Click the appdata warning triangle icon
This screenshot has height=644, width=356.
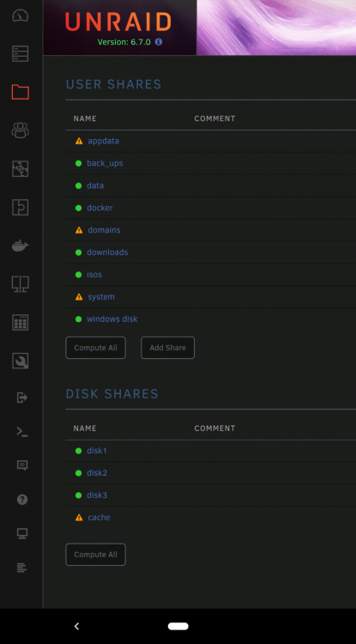click(79, 141)
